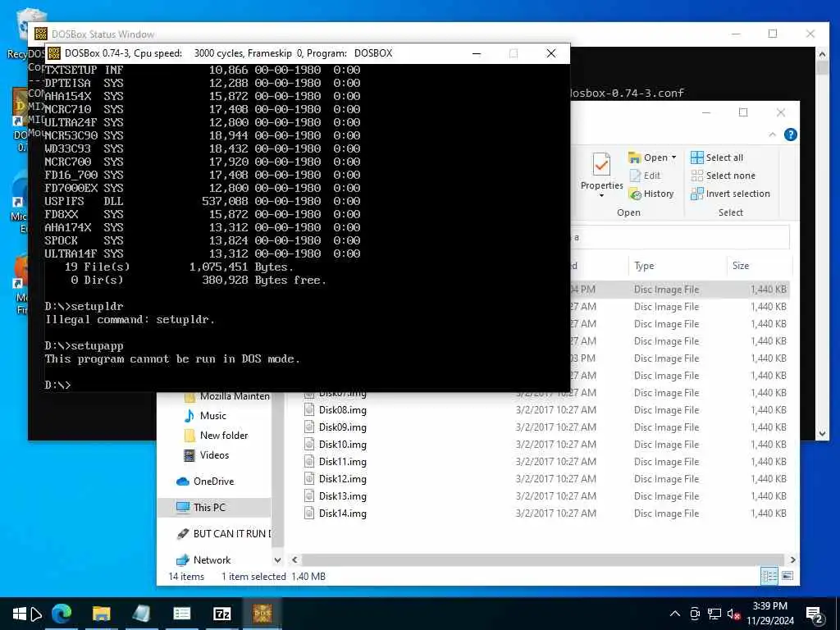The image size is (840, 630).
Task: Expand the Open button dropdown arrow
Action: (x=674, y=157)
